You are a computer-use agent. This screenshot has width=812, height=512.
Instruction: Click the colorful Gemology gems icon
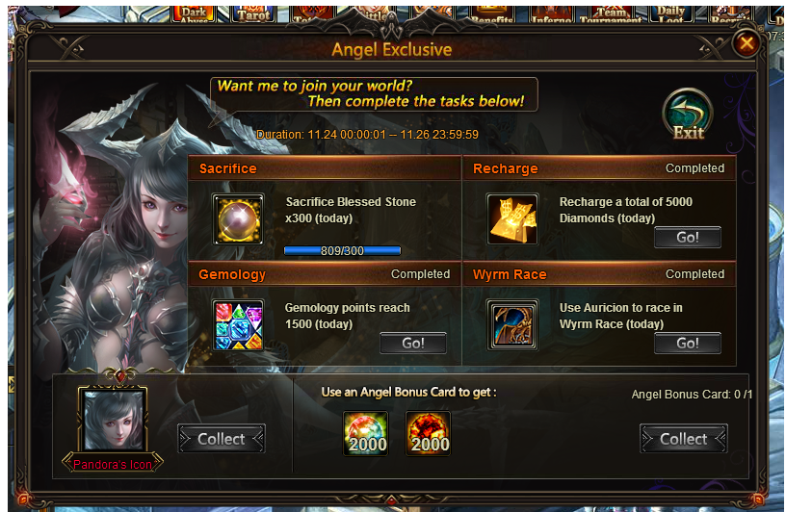click(x=238, y=325)
